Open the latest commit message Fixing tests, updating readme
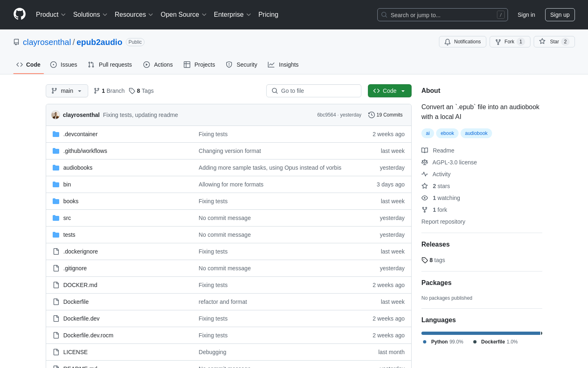Image resolution: width=588 pixels, height=368 pixels. tap(140, 115)
